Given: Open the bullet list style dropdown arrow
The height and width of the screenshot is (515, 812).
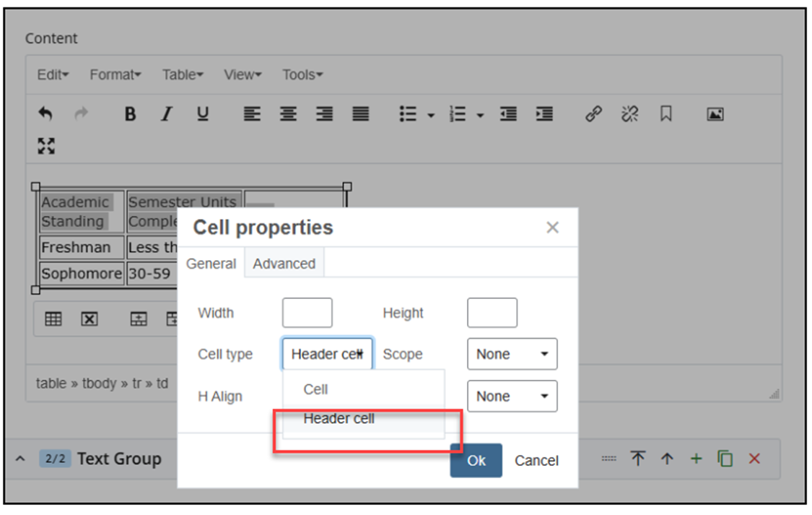Looking at the screenshot, I should (431, 115).
